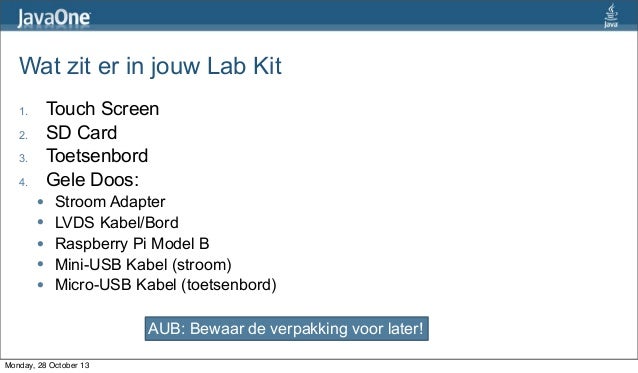Select the 'Toetsenbord' list item

(x=97, y=156)
